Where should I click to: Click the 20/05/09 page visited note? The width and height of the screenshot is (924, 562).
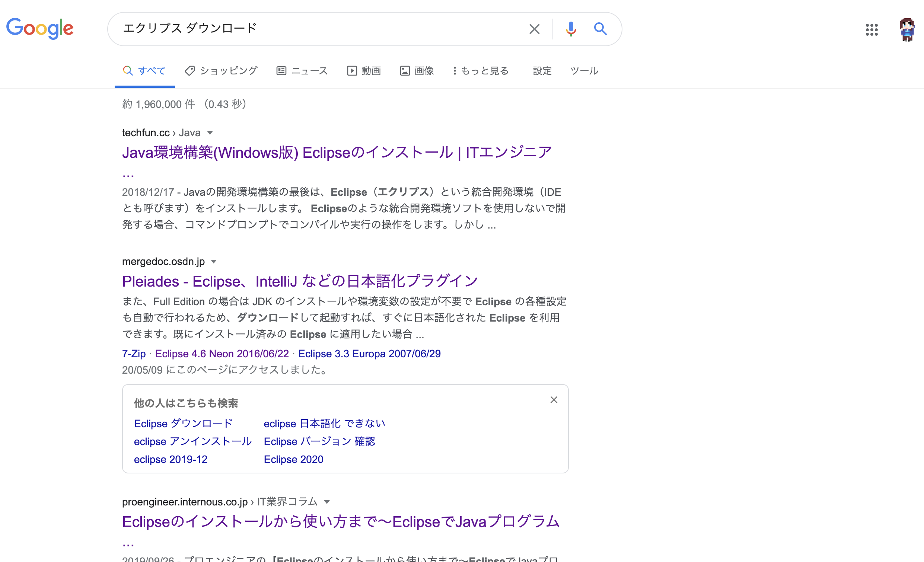point(225,370)
